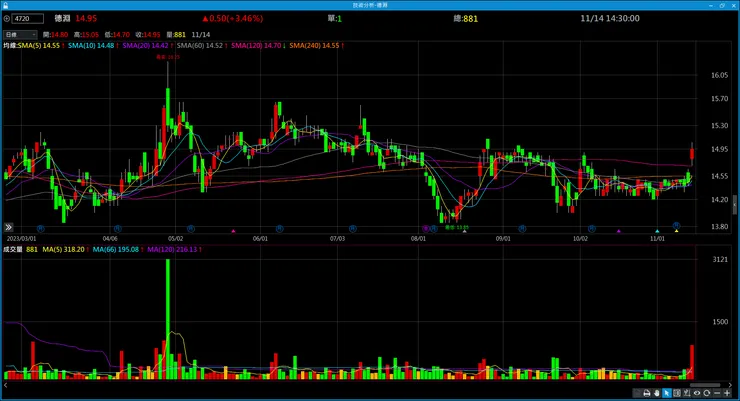Viewport: 740px width, 401px height.
Task: Click the SMA(240) 14.55 label
Action: tap(314, 46)
